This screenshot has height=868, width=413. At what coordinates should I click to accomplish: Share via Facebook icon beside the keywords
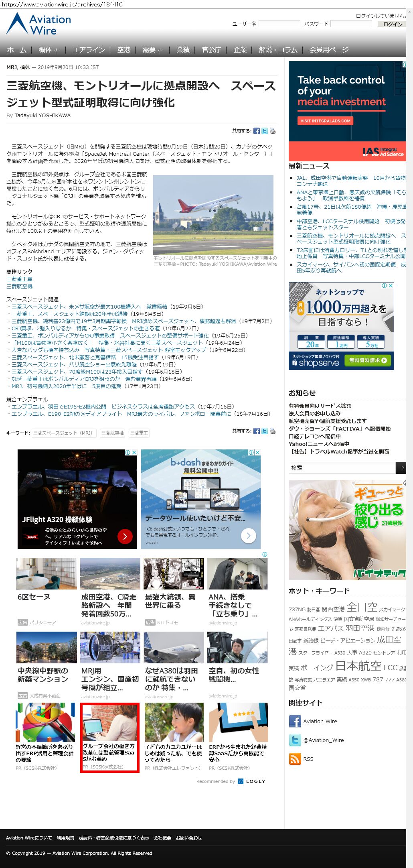257,431
